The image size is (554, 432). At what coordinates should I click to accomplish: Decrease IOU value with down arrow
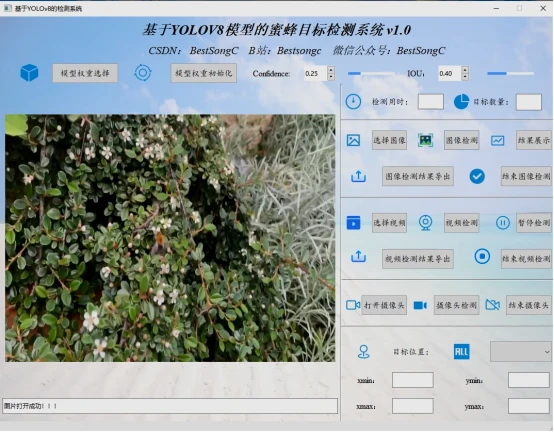tap(465, 77)
